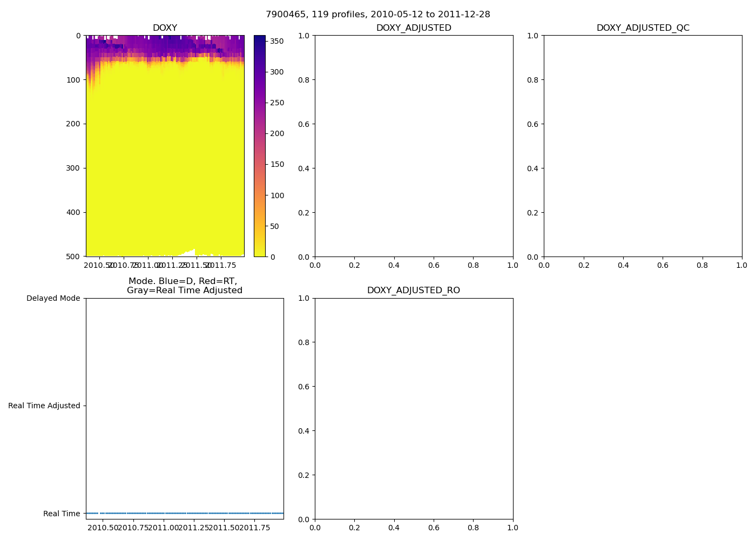Click the DOXY_ADJUSTED_RO plot title
Viewport: 756px width, 540px height.
pyautogui.click(x=414, y=291)
